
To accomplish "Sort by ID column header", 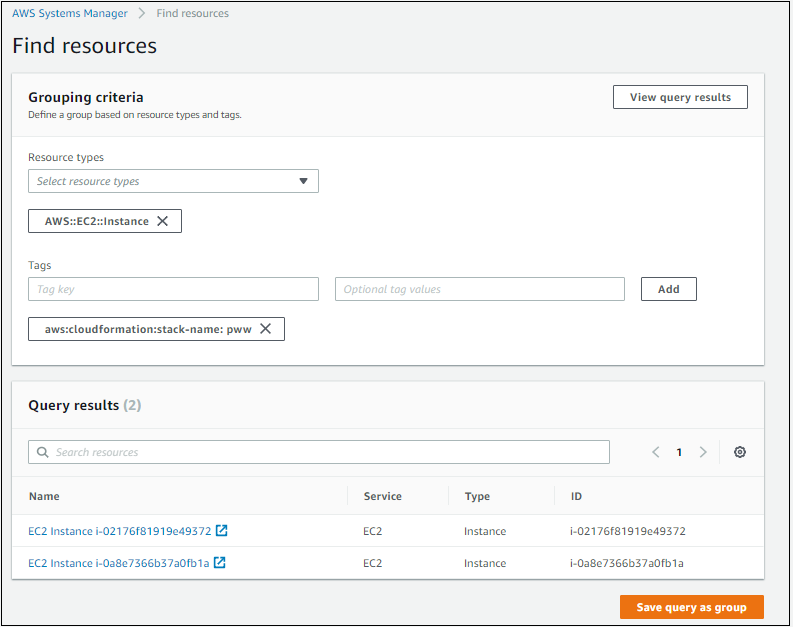I will pyautogui.click(x=576, y=496).
